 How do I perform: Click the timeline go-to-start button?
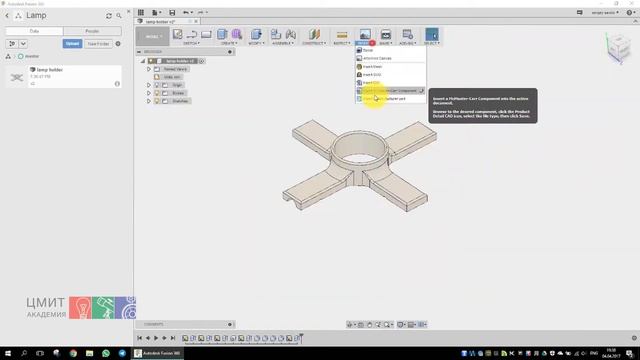click(x=140, y=338)
